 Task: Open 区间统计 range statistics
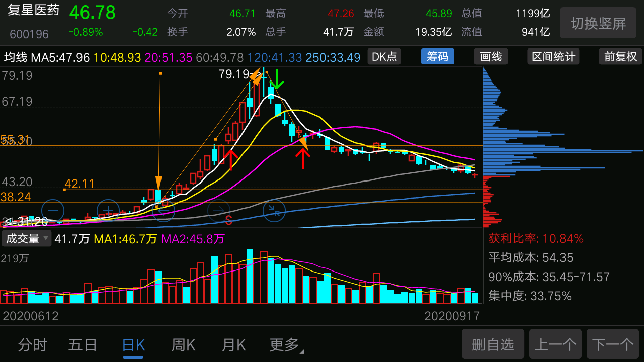click(553, 57)
